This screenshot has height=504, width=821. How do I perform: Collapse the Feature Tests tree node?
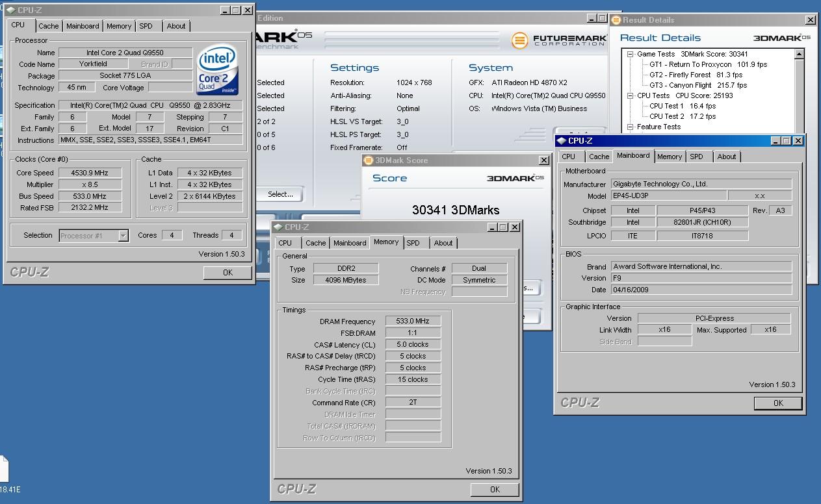(630, 127)
